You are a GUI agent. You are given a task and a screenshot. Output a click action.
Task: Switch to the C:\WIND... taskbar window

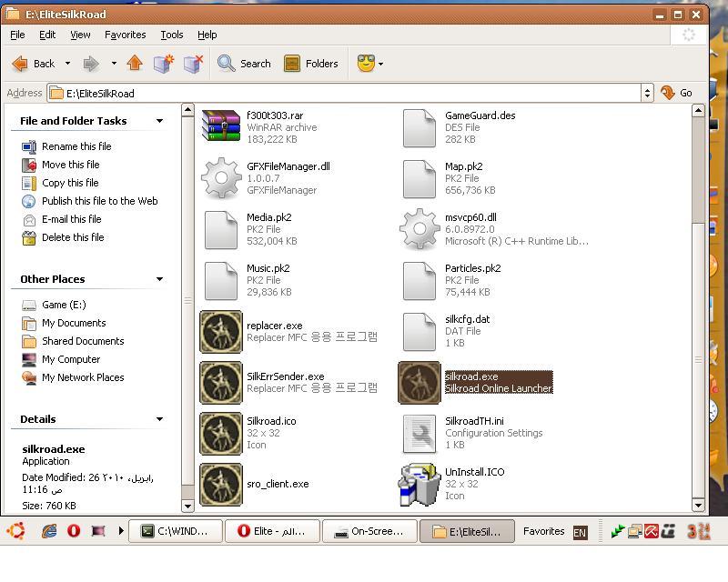(175, 531)
